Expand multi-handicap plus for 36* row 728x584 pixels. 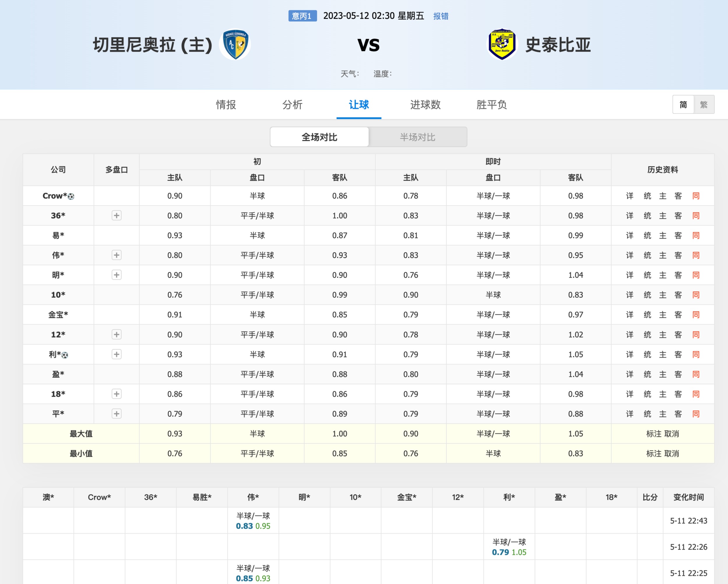pos(117,215)
